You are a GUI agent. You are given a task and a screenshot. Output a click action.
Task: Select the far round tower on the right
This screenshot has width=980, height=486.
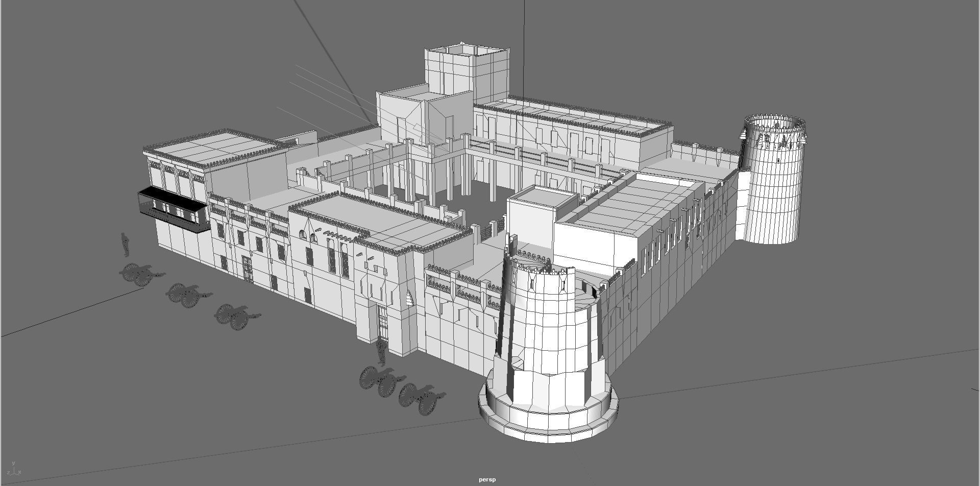[x=771, y=179]
